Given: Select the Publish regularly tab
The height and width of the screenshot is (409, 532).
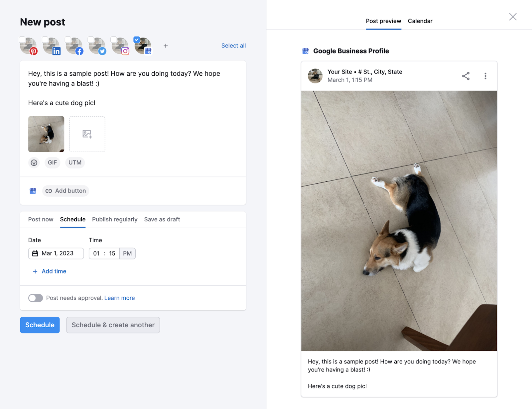Looking at the screenshot, I should 115,219.
